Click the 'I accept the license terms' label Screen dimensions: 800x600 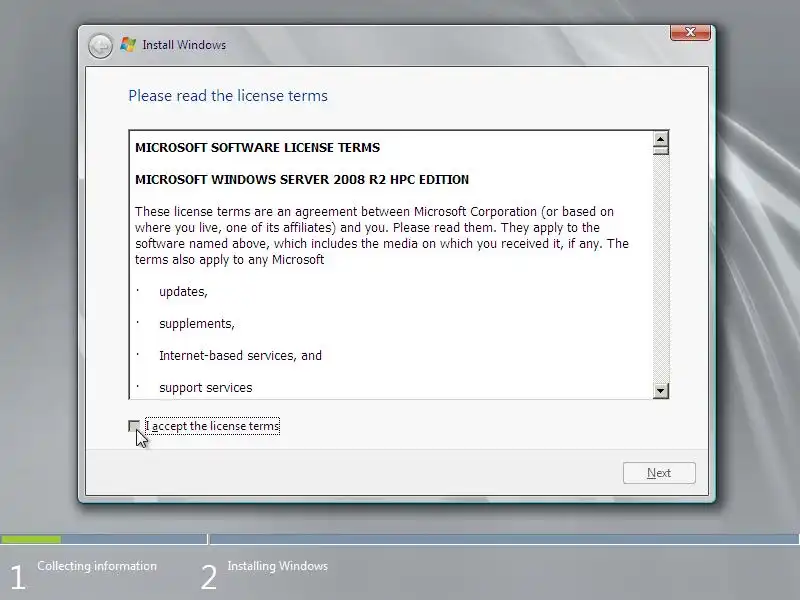click(213, 426)
